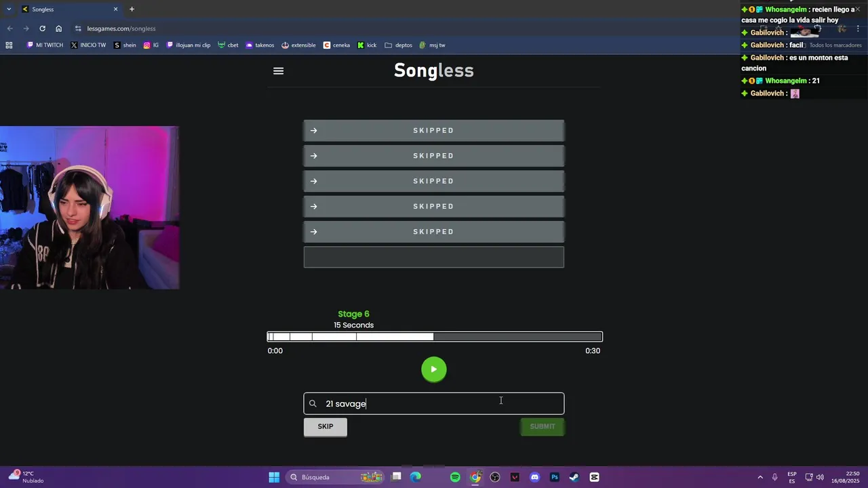Click the song progress bar
Viewport: 868px width, 488px height.
pyautogui.click(x=435, y=337)
